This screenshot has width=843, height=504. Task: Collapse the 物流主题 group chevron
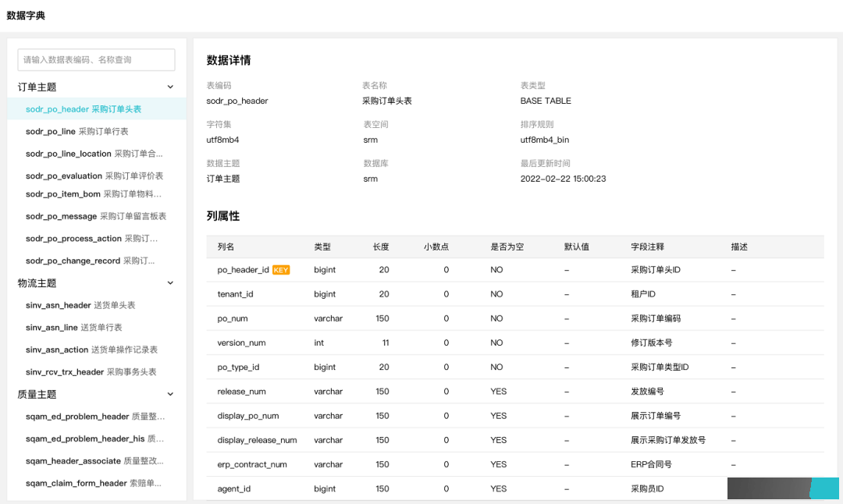170,283
